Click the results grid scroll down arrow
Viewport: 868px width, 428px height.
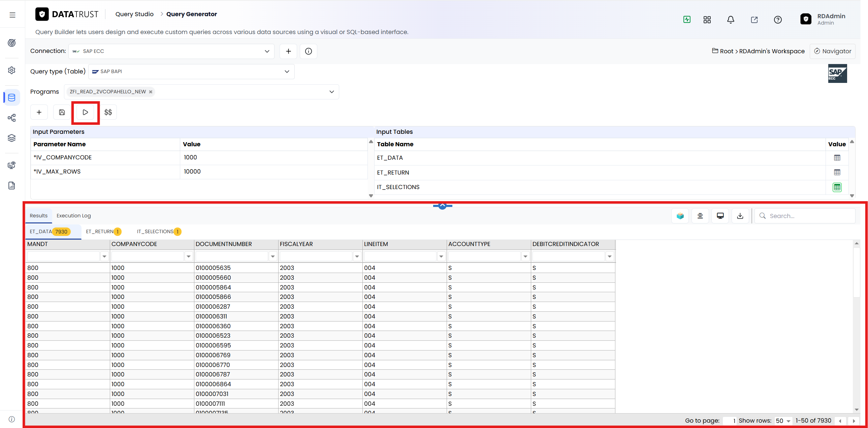[x=857, y=410]
